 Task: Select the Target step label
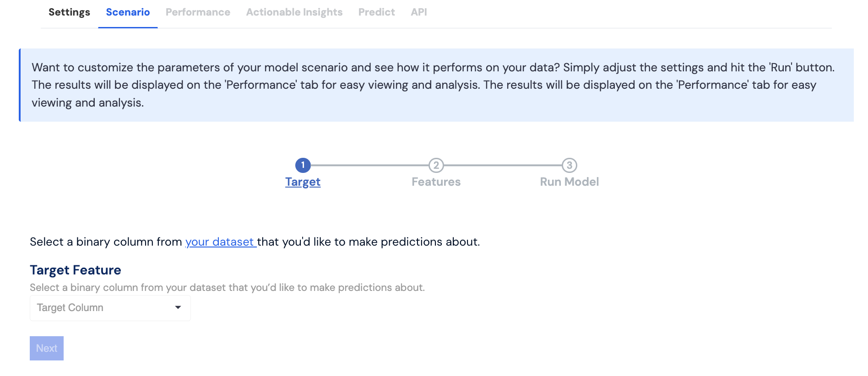click(x=303, y=182)
